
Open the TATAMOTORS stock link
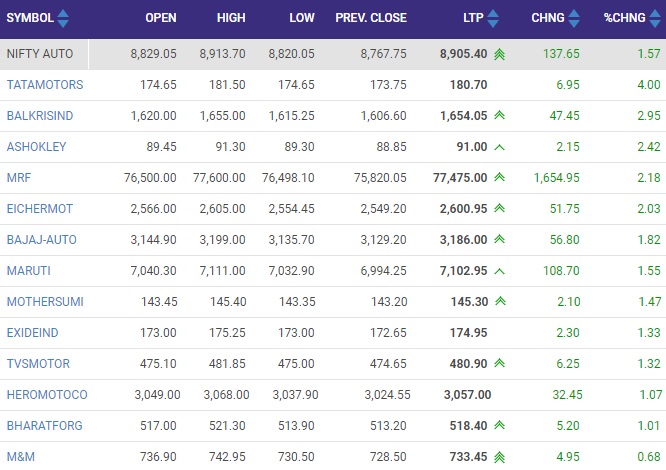pyautogui.click(x=45, y=84)
